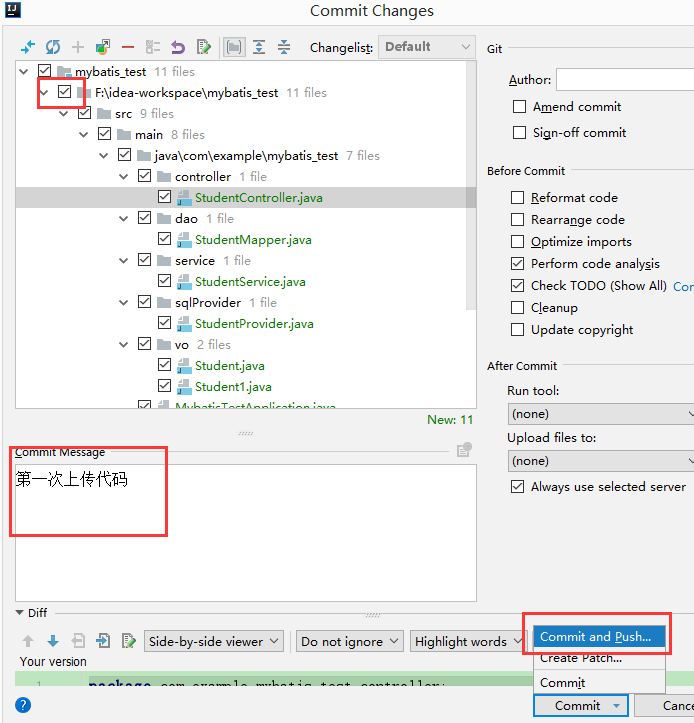Click the Collapse All icon in toolbar
694x723 pixels.
coord(284,47)
